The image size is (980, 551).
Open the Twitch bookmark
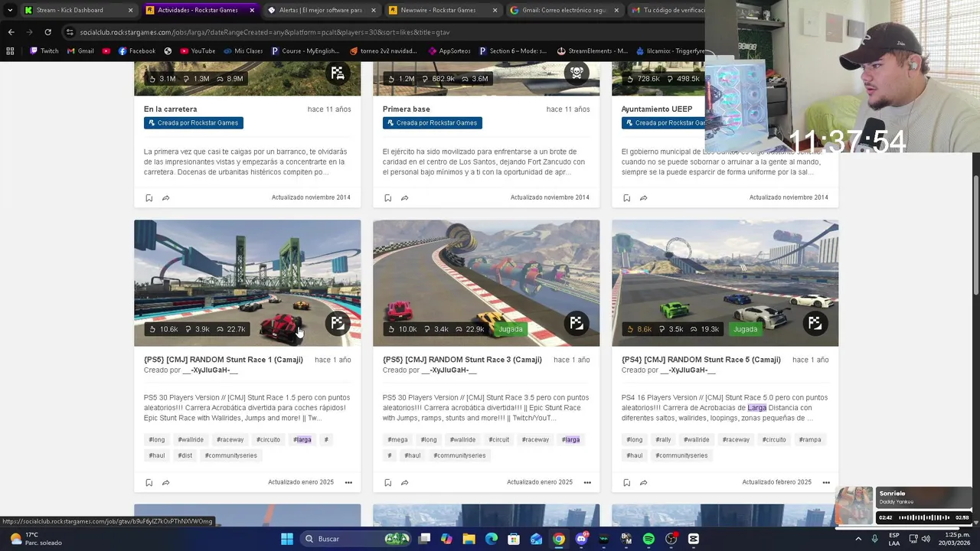pyautogui.click(x=44, y=51)
